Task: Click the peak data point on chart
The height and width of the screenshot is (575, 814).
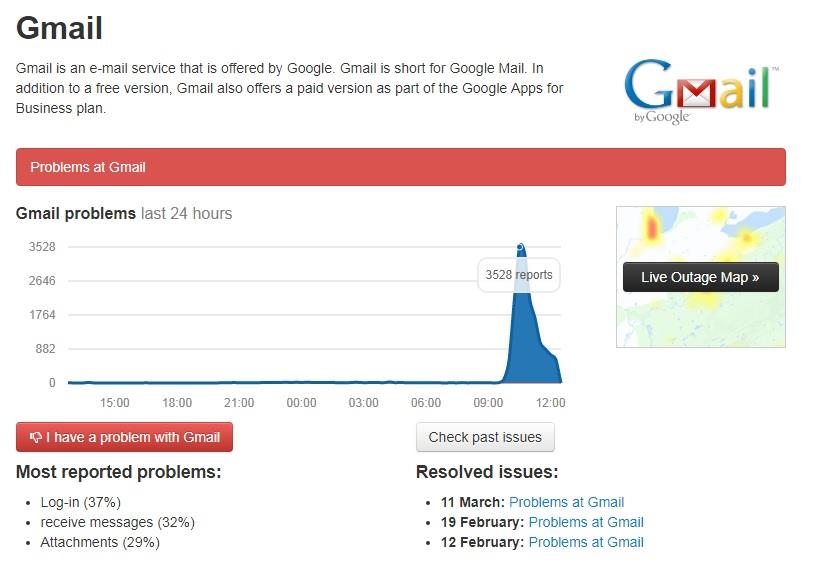Action: coord(520,247)
